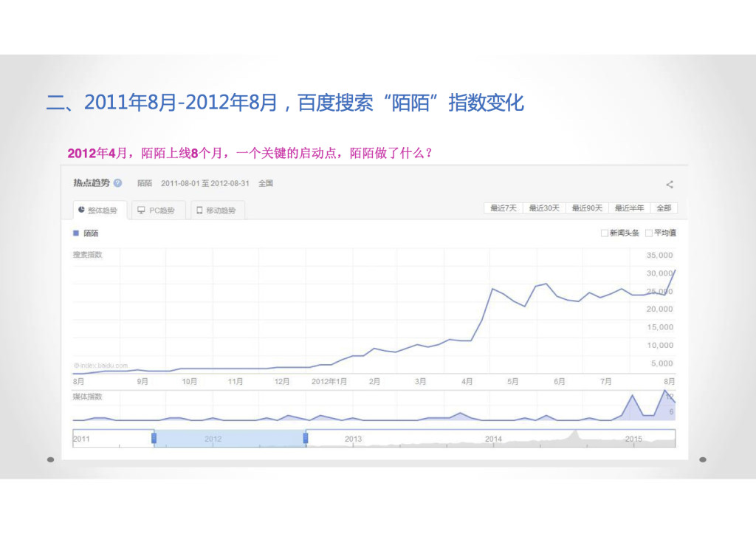
Task: Click the 媒体指数 chart label
Action: pyautogui.click(x=87, y=397)
